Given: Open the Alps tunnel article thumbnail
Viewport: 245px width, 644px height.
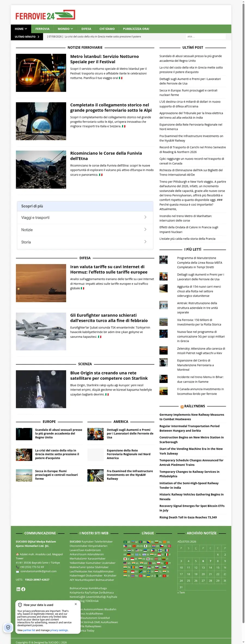Looking at the screenshot, I should [x=41, y=121].
